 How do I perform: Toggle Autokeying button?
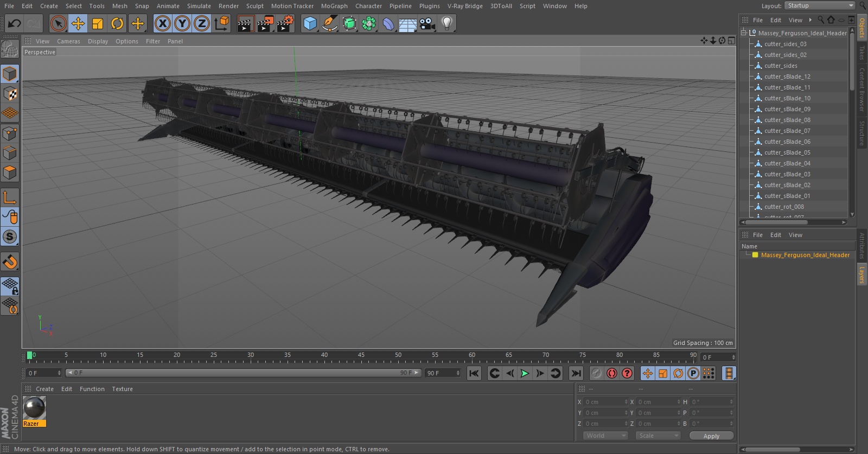pos(612,373)
